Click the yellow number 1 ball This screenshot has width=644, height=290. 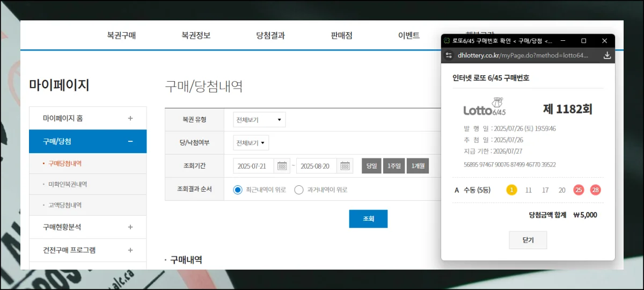coord(511,190)
